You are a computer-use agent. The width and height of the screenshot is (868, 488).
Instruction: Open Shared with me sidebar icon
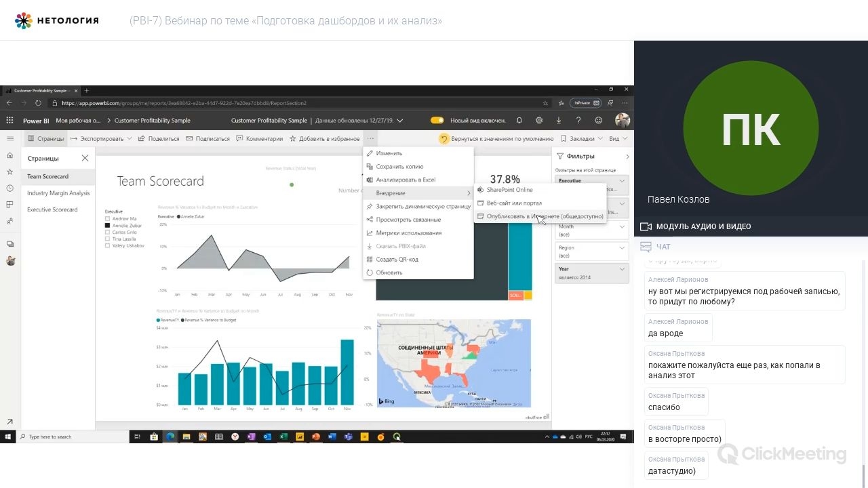click(x=9, y=221)
